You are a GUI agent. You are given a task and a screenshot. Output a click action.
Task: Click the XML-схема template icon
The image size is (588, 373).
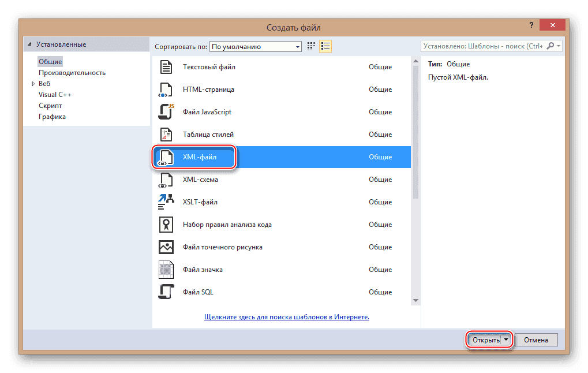pos(166,179)
